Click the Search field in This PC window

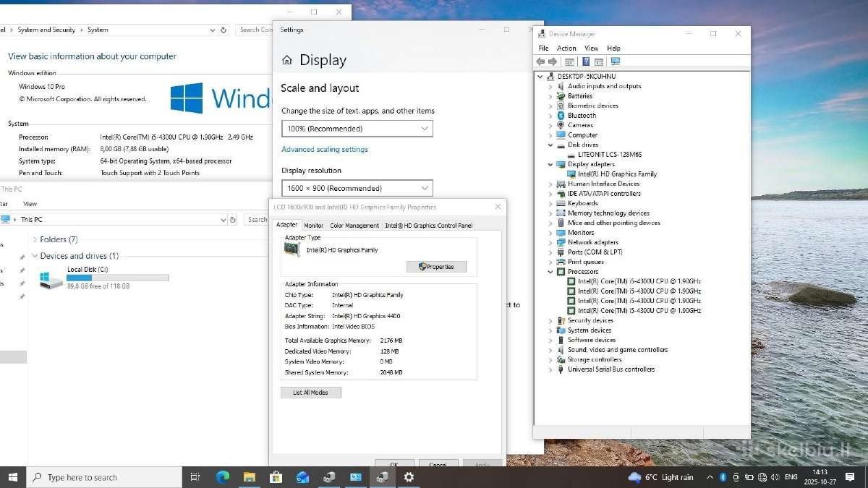[x=258, y=219]
